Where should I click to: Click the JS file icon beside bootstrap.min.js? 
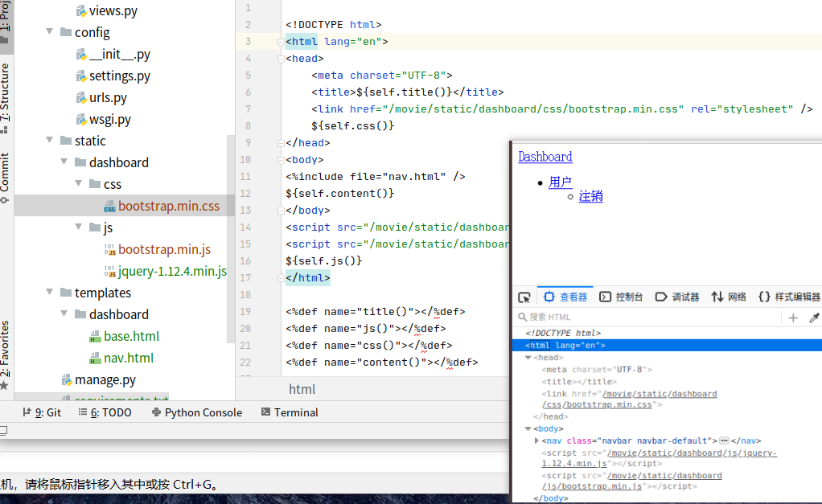(x=109, y=250)
